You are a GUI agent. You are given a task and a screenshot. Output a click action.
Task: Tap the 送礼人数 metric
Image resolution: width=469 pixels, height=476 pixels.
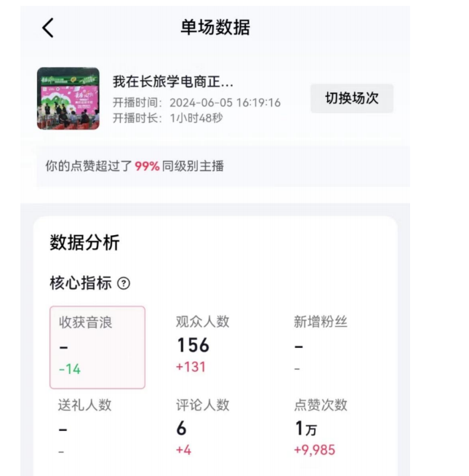85,427
